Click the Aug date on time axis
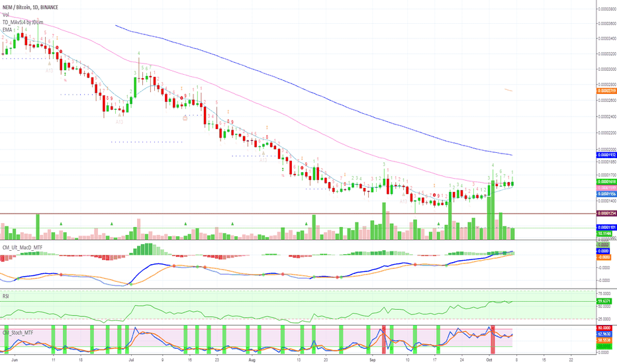 (x=252, y=359)
